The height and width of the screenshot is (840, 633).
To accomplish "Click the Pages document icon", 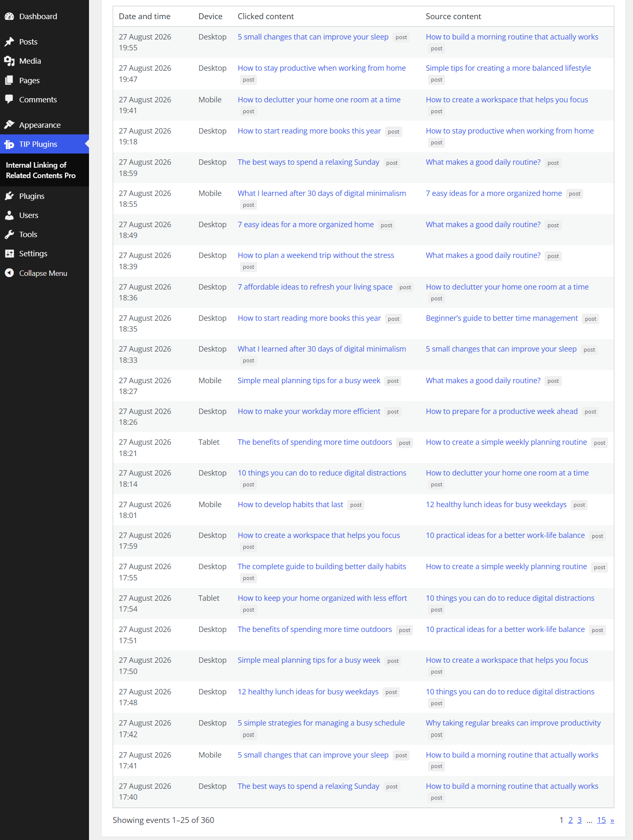I will point(9,80).
